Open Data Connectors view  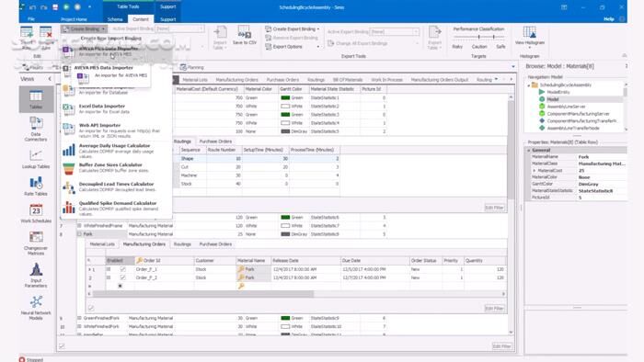tap(36, 129)
